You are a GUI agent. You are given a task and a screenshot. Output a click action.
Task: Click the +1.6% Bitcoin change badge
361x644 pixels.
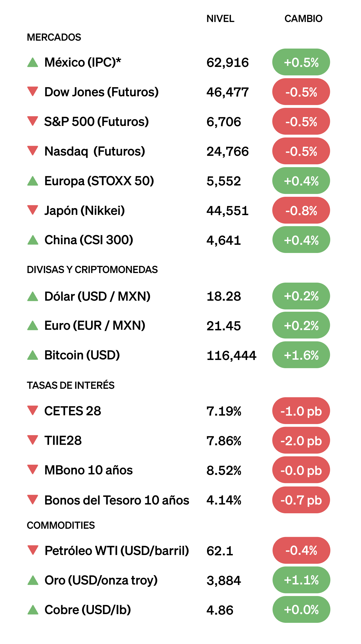click(301, 355)
